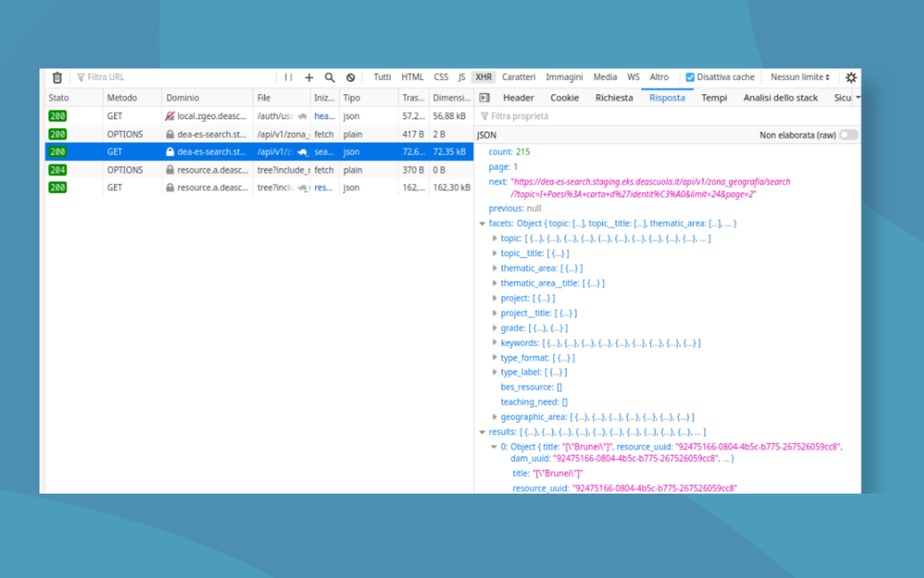Screen dimensions: 924x578
Task: Focus the Filtra proprietà input field
Action: [x=667, y=116]
